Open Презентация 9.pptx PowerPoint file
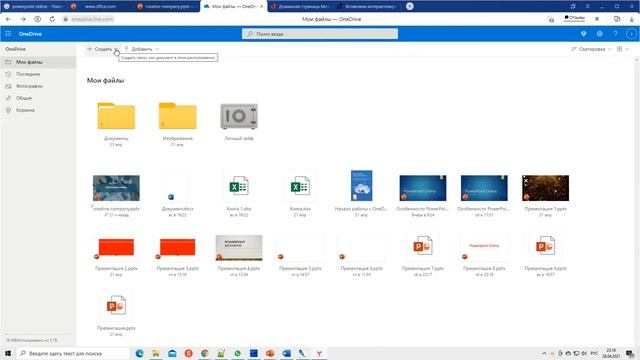This screenshot has width=640, height=360. 545,246
